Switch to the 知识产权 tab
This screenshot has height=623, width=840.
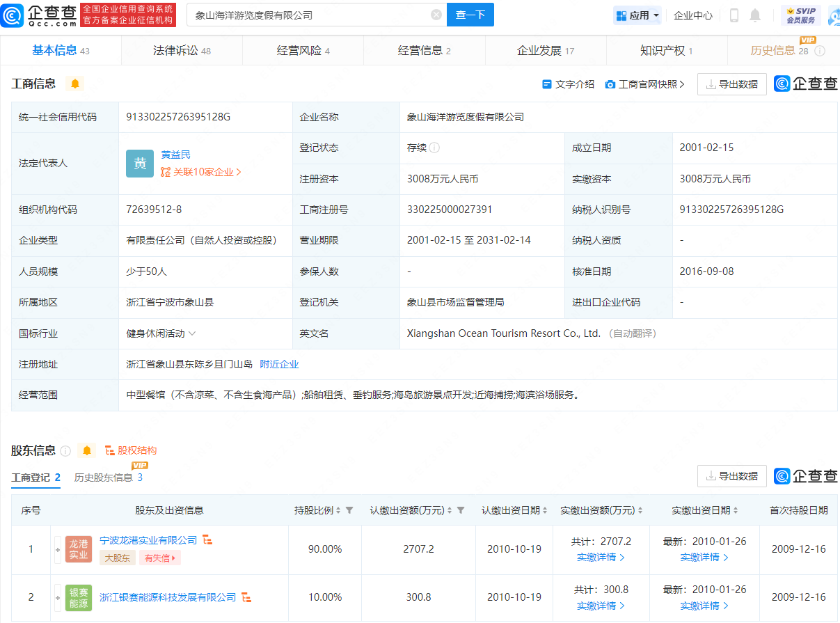pos(667,50)
